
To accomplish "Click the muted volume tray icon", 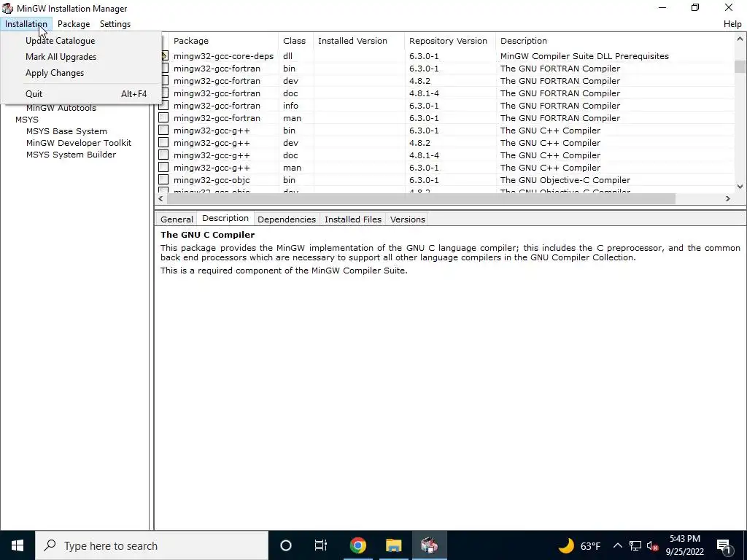I will [653, 545].
